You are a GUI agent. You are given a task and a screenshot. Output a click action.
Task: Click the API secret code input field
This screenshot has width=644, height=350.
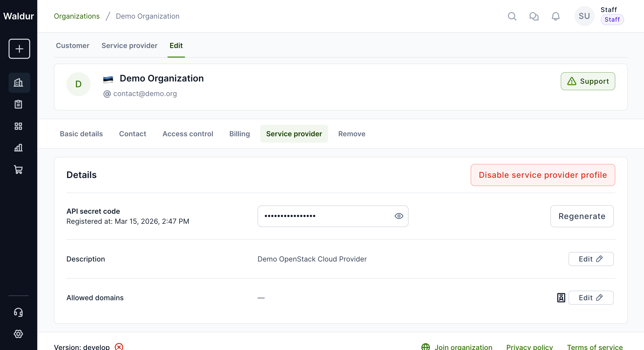[325, 216]
